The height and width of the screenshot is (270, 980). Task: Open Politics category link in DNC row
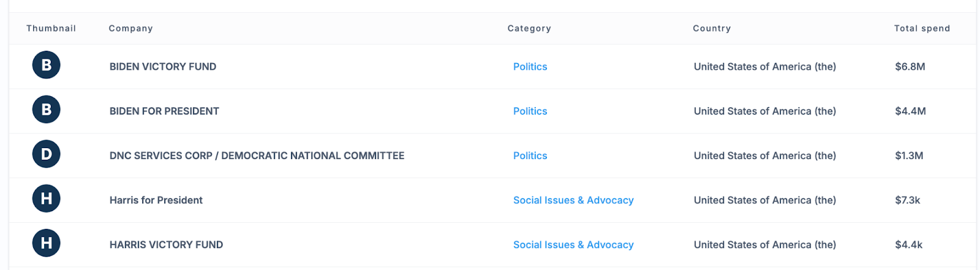tap(530, 156)
